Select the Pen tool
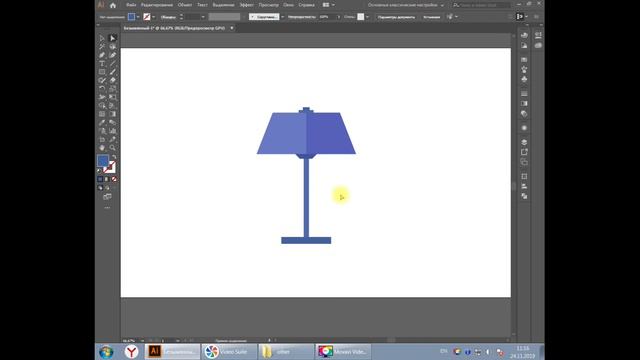 click(x=102, y=55)
